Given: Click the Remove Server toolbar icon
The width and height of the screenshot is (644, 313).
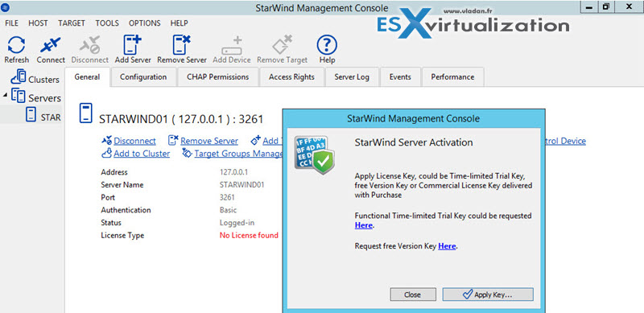Looking at the screenshot, I should (182, 45).
